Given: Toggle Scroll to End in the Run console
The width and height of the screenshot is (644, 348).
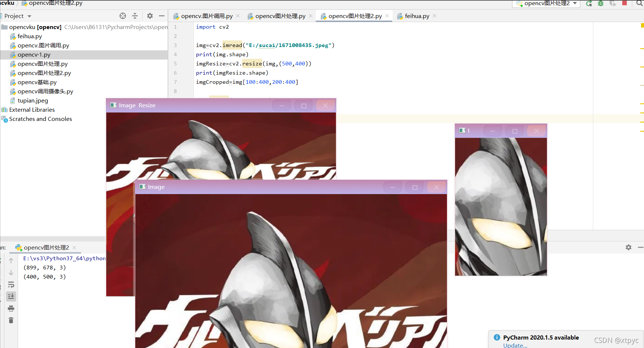Looking at the screenshot, I should click(11, 296).
